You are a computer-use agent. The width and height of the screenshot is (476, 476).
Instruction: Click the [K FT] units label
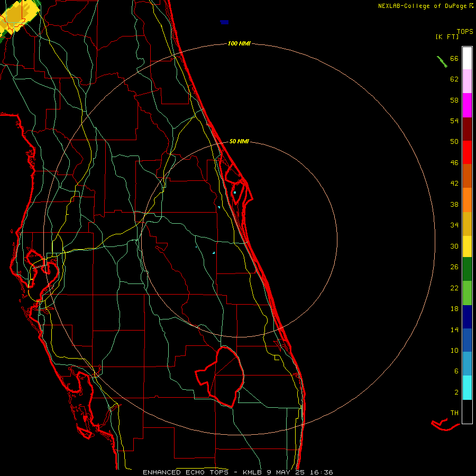click(x=447, y=36)
